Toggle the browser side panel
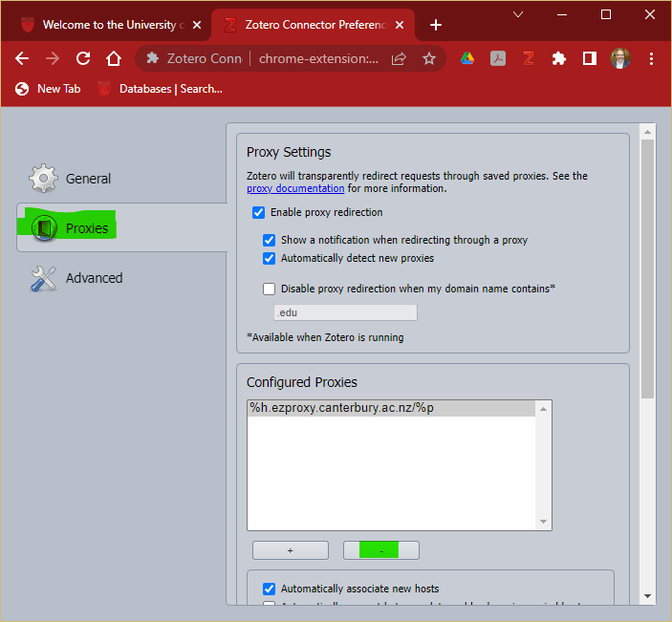Viewport: 672px width, 622px height. tap(590, 58)
